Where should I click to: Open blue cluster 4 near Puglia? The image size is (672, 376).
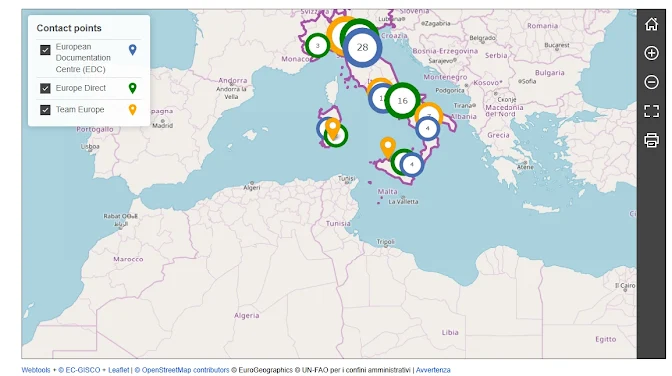(x=427, y=128)
